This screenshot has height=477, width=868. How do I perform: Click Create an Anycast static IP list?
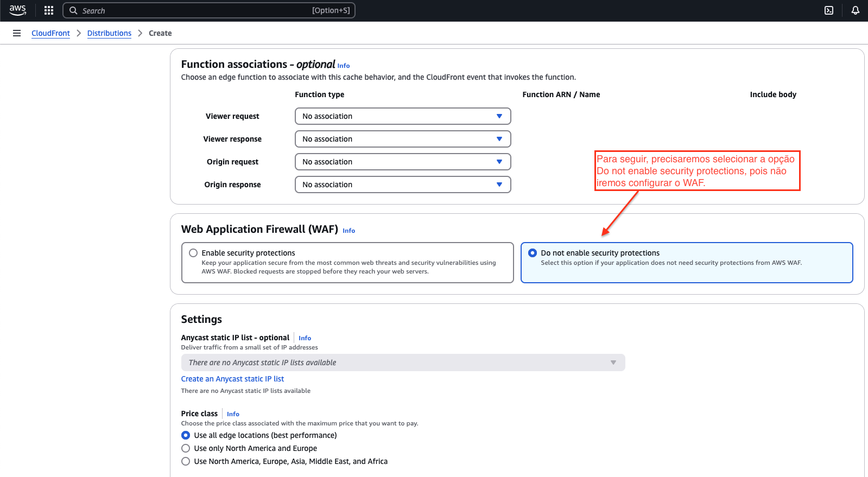(232, 379)
